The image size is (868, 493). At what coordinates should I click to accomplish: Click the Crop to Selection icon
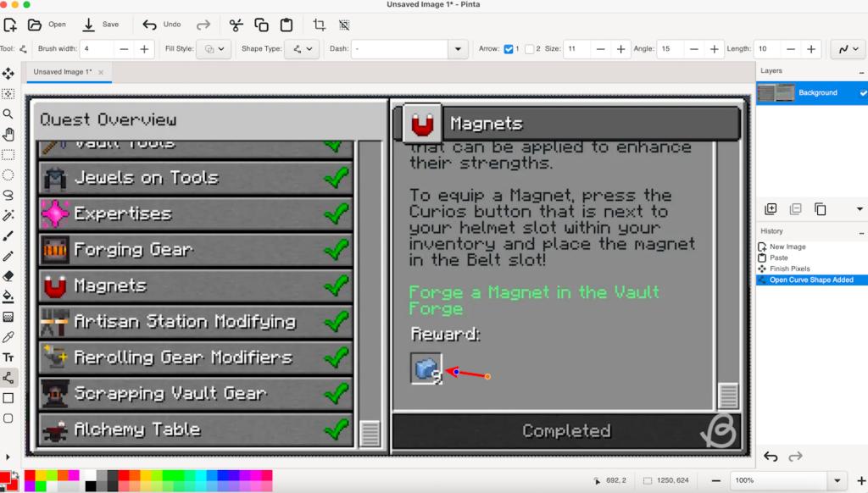click(x=319, y=25)
